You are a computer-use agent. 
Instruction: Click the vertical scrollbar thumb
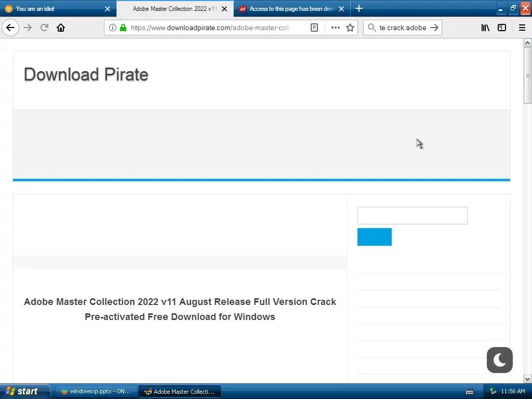pyautogui.click(x=528, y=75)
